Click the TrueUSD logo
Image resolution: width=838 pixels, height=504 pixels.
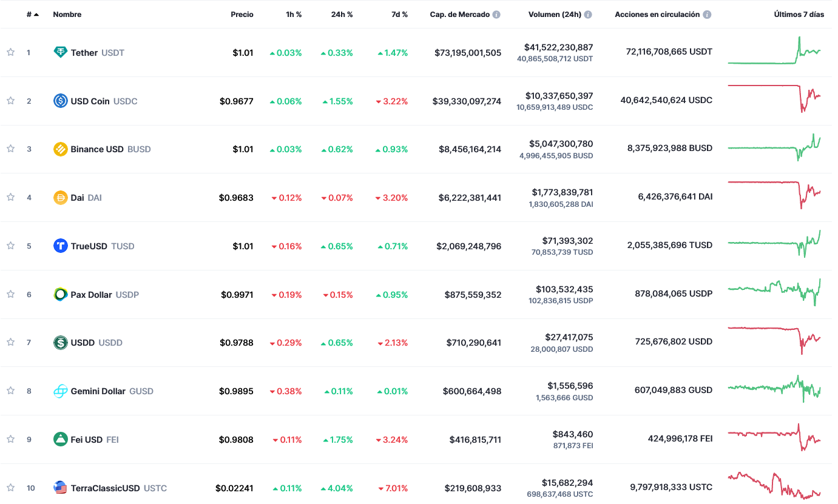tap(59, 246)
